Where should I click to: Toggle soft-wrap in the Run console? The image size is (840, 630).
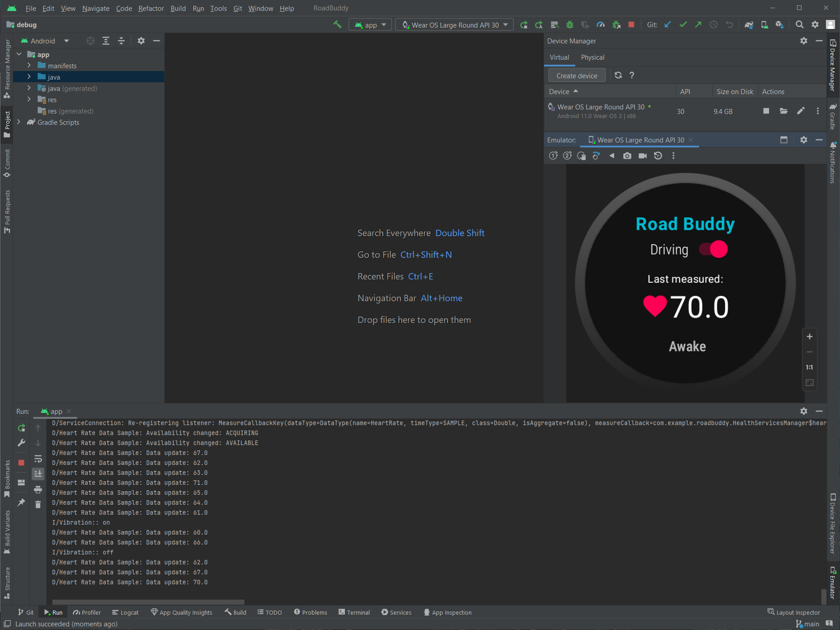click(x=38, y=459)
